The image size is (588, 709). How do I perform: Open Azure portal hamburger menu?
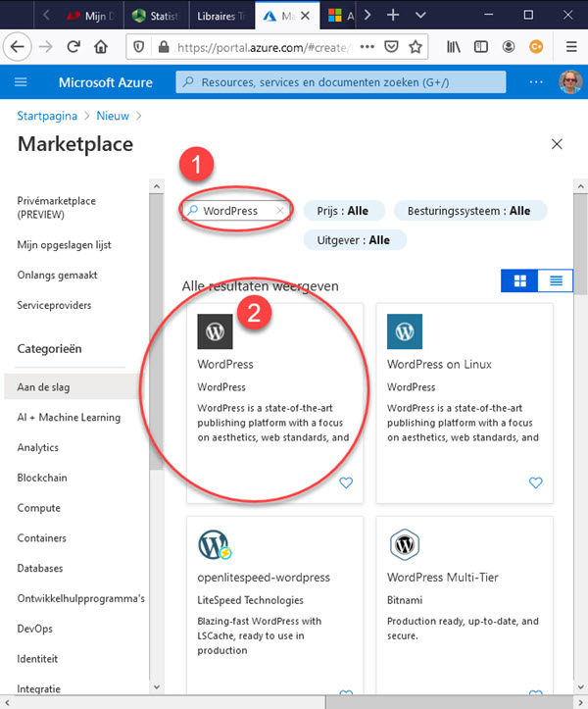pyautogui.click(x=21, y=81)
